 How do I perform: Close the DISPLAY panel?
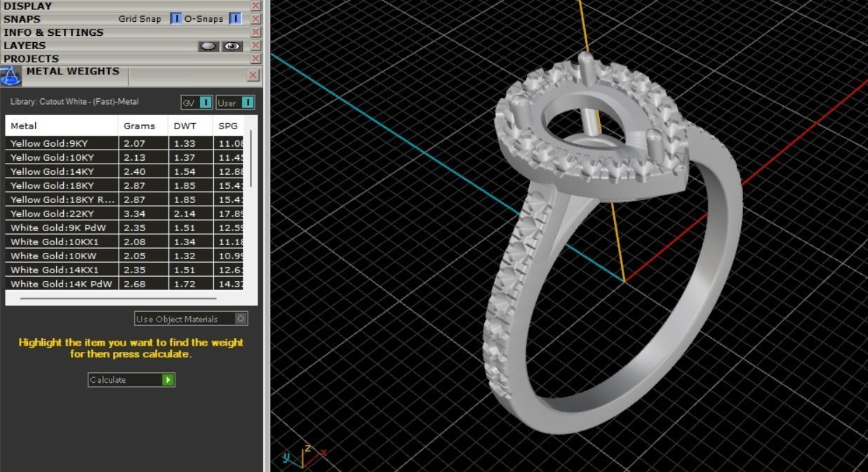pyautogui.click(x=256, y=6)
